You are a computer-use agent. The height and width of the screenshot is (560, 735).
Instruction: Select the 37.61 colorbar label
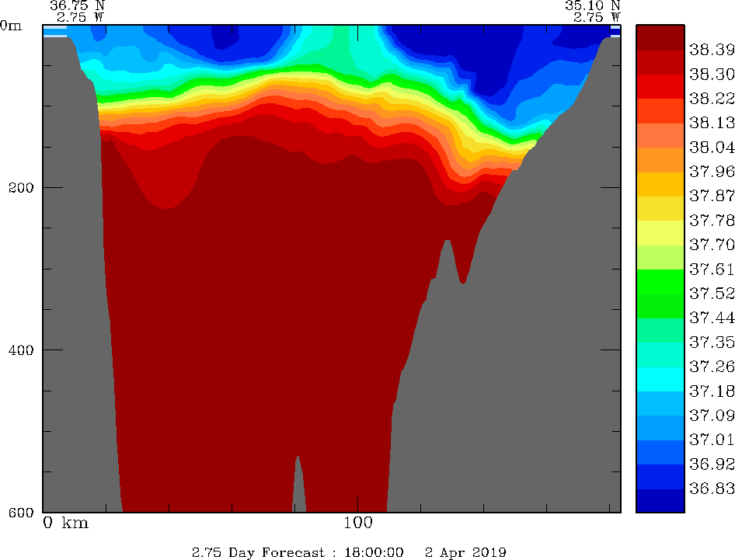(x=712, y=269)
